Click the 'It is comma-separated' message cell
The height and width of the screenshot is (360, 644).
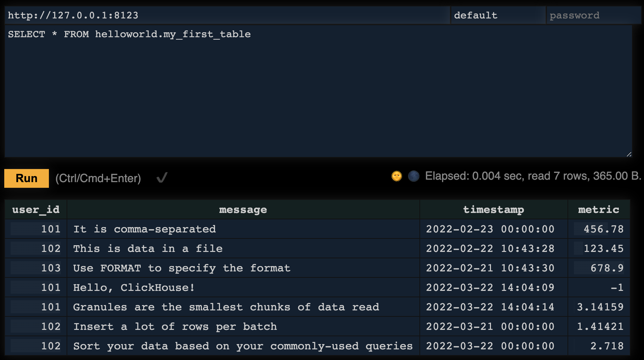pos(144,229)
